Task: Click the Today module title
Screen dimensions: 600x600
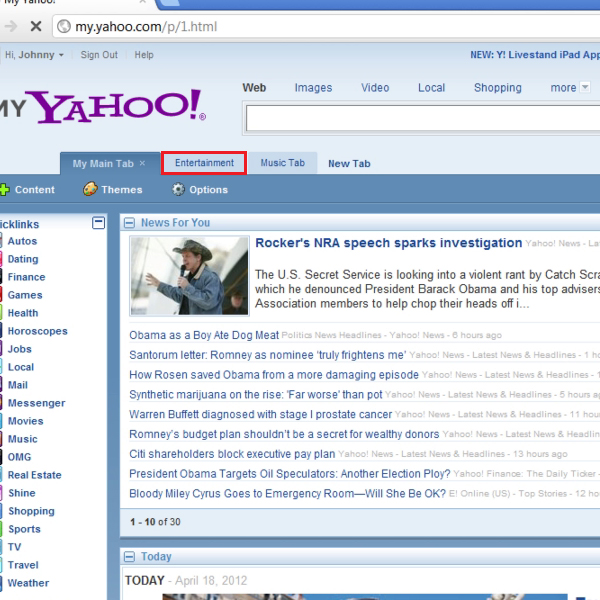Action: pos(156,556)
